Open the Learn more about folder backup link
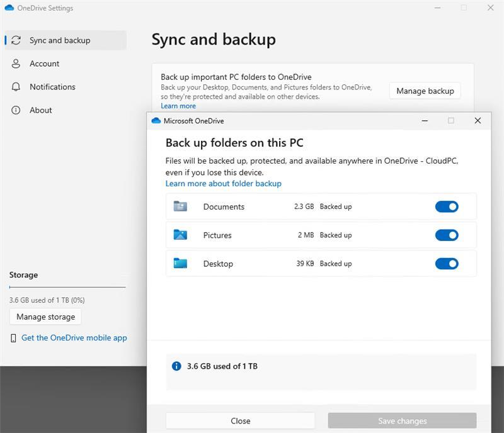This screenshot has width=504, height=433. [x=224, y=183]
